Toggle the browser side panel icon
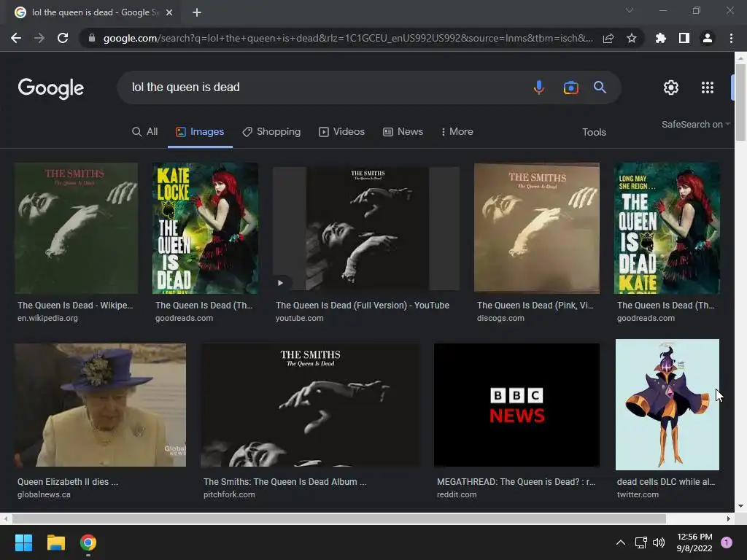 click(684, 38)
